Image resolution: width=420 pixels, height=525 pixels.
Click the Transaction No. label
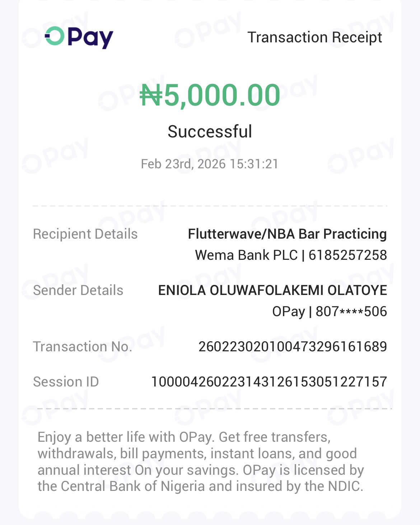pos(83,347)
